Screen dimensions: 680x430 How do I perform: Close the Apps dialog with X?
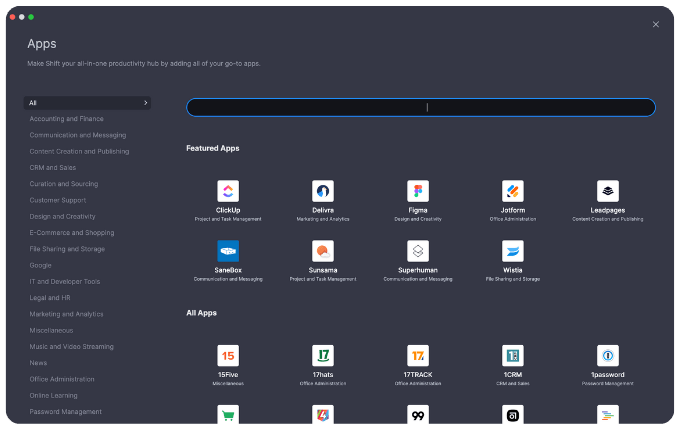click(x=656, y=24)
